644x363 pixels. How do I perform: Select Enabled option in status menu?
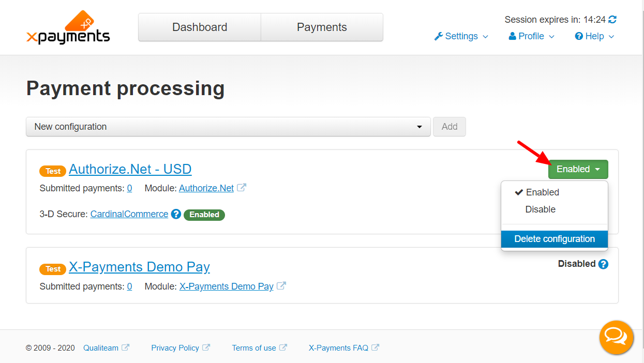coord(555,192)
